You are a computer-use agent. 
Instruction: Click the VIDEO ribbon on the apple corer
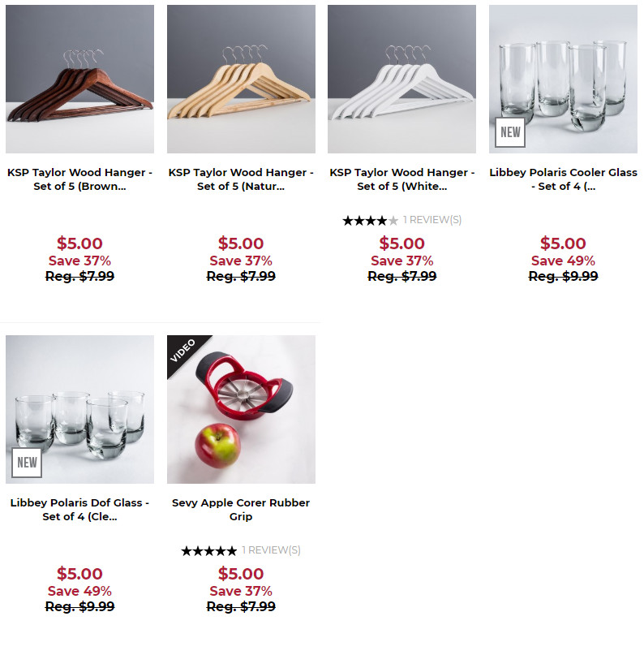184,351
